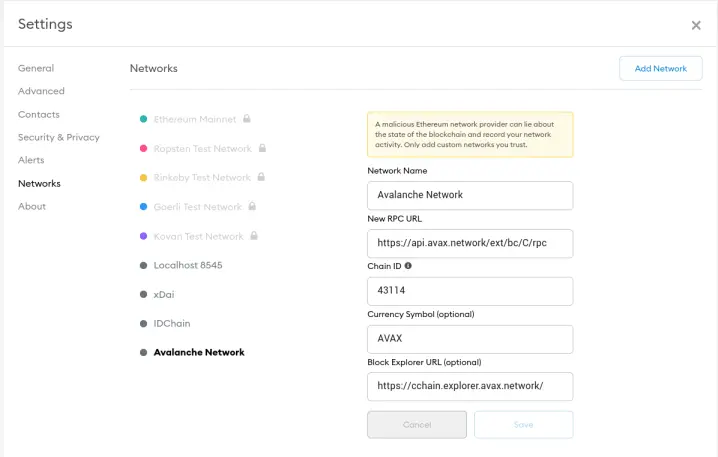Select Rinkeby Test Network in the list

[x=202, y=178]
